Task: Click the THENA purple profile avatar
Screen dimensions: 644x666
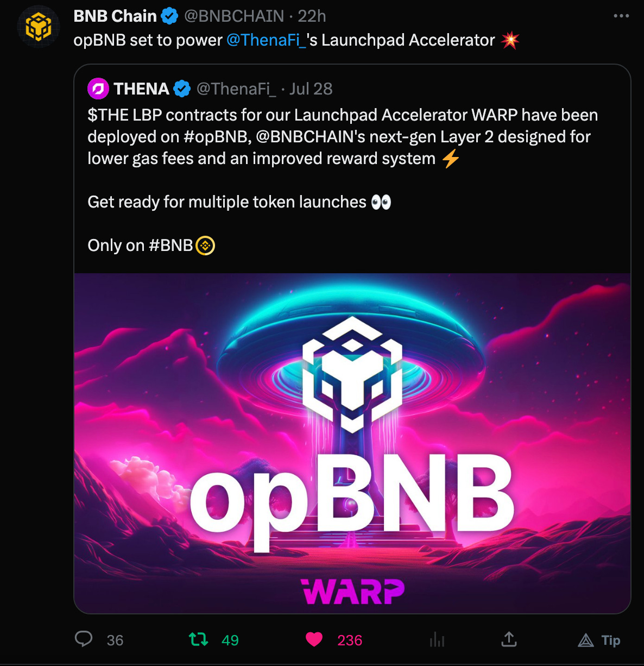Action: (x=98, y=89)
